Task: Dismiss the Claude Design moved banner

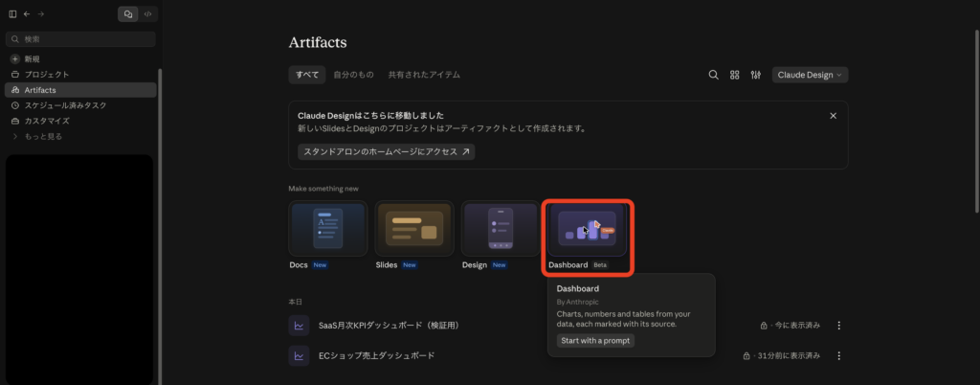Action: click(x=833, y=116)
